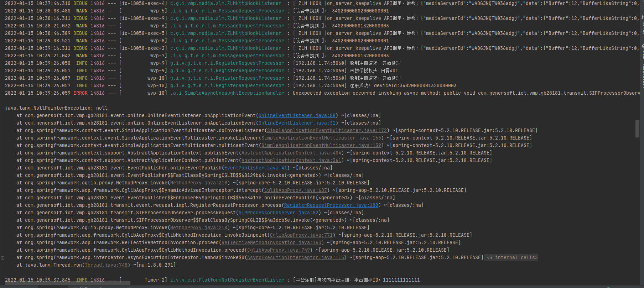
Task: Open the OnlineEventListener.java:31 stack trace link
Action: [297, 123]
